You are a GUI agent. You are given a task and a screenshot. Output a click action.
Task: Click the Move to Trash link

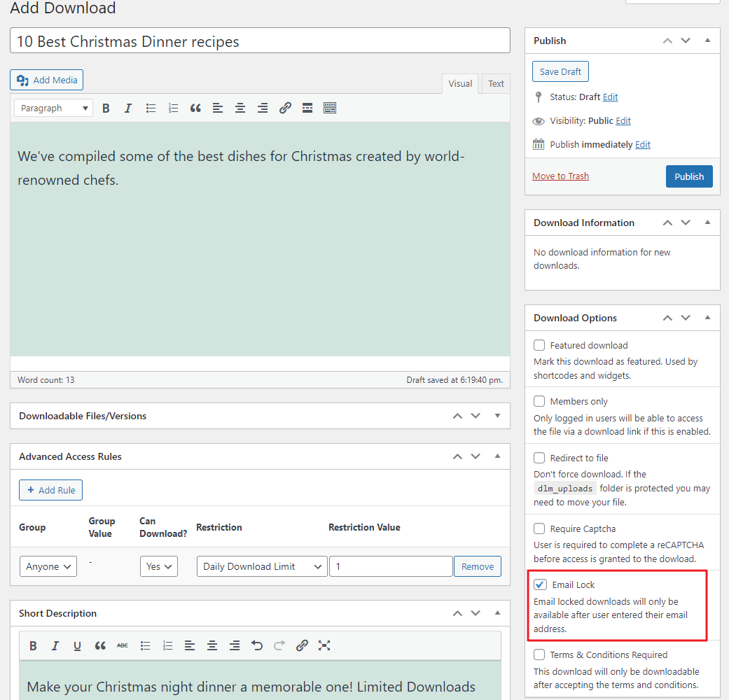[560, 176]
